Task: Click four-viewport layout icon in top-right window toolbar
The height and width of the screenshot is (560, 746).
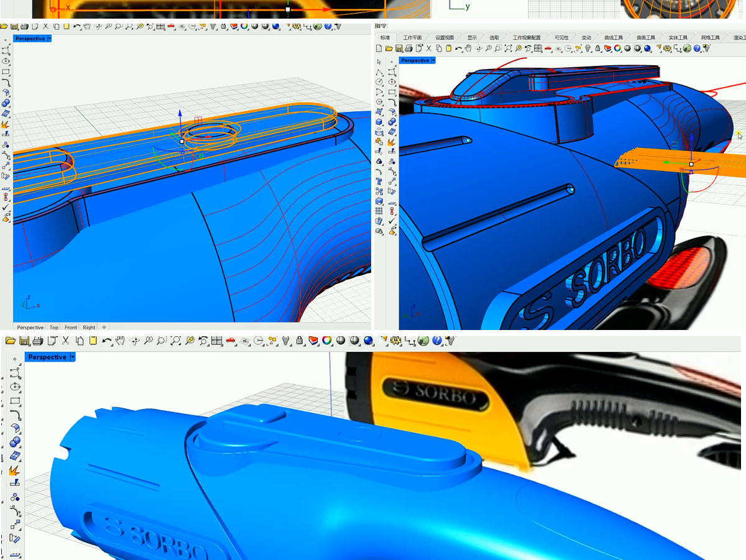Action: coord(537,48)
